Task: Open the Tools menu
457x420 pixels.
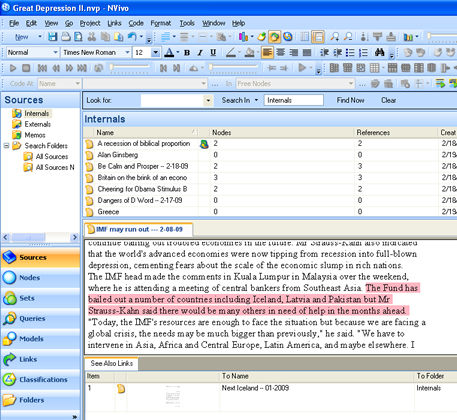Action: click(187, 23)
